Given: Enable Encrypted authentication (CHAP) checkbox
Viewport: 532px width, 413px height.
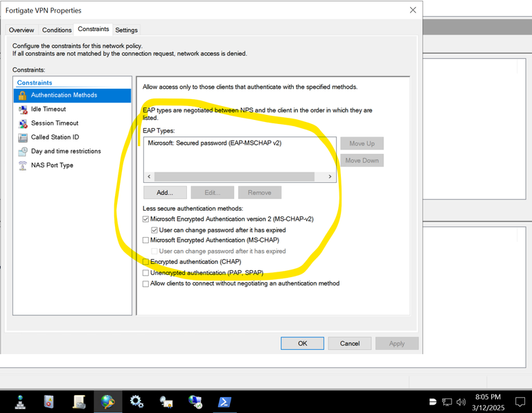Looking at the screenshot, I should point(145,262).
